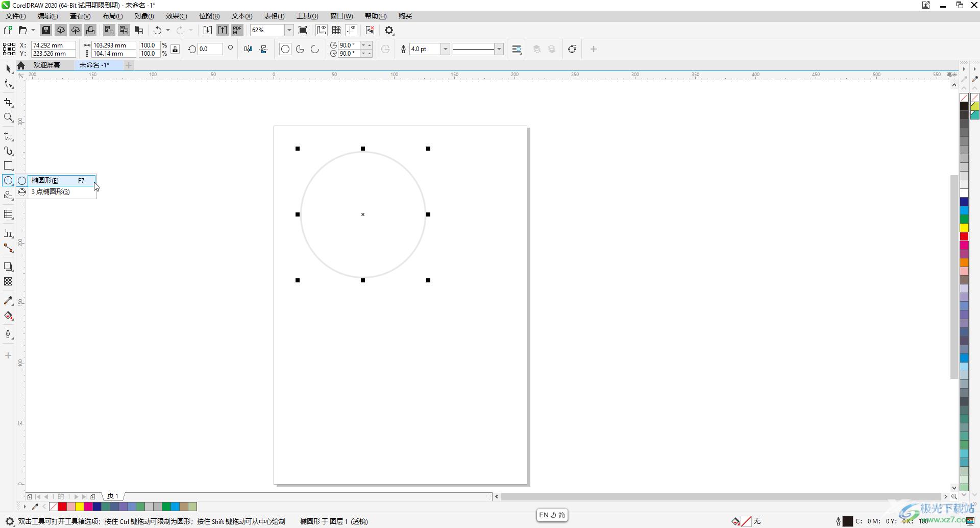Select the Polygon tool
980x528 pixels.
coord(8,195)
